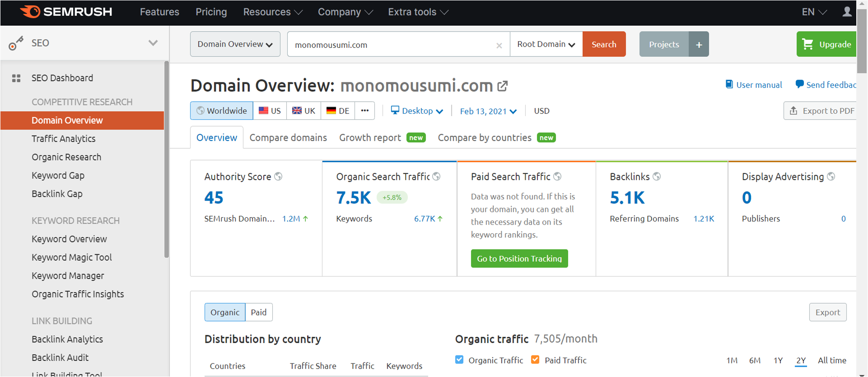868x377 pixels.
Task: Open SEO Dashboard grid icon
Action: coord(16,78)
